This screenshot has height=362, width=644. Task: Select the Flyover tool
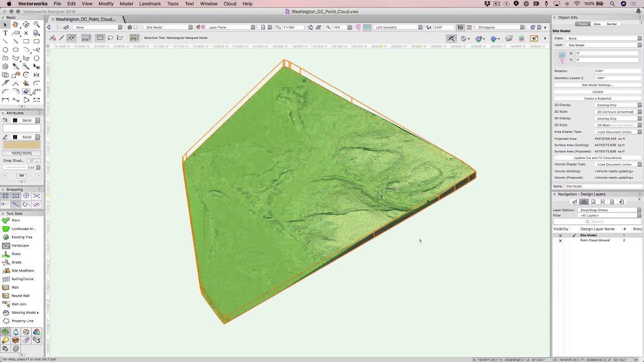(26, 24)
